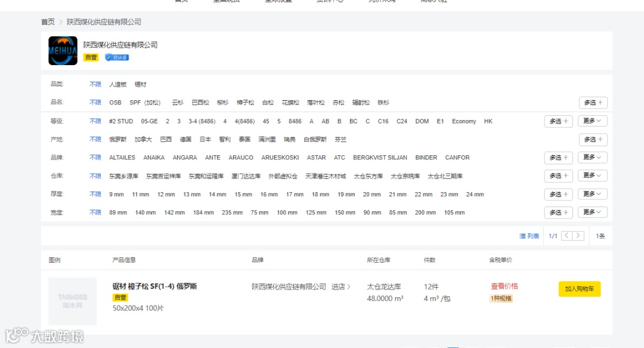The width and height of the screenshot is (644, 348).
Task: Enable 多选 for the 宽度 row
Action: click(x=559, y=213)
